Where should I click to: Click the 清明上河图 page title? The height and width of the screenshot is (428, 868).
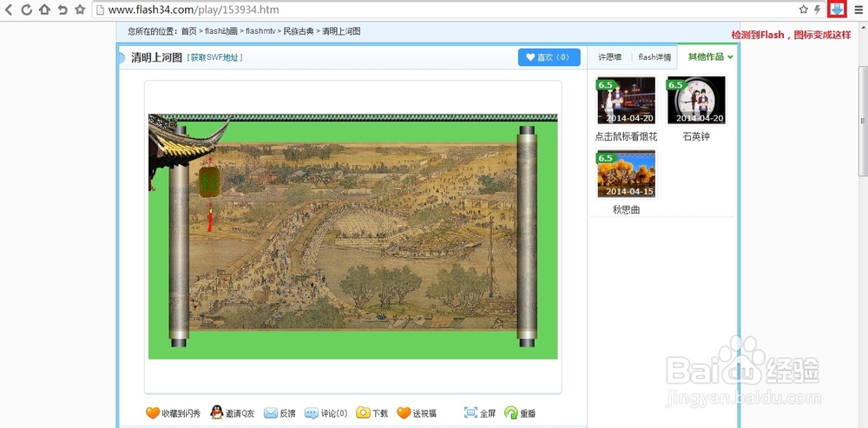point(156,57)
